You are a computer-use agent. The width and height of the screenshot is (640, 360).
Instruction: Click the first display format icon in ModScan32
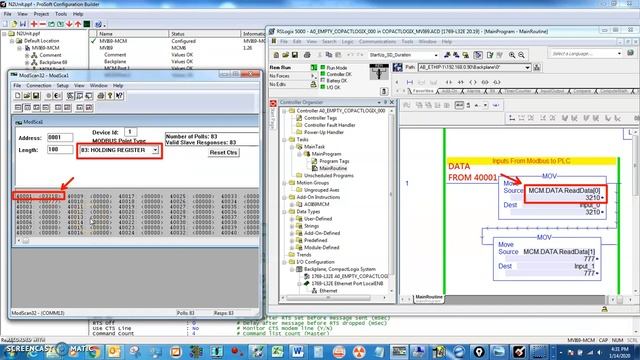point(18,107)
